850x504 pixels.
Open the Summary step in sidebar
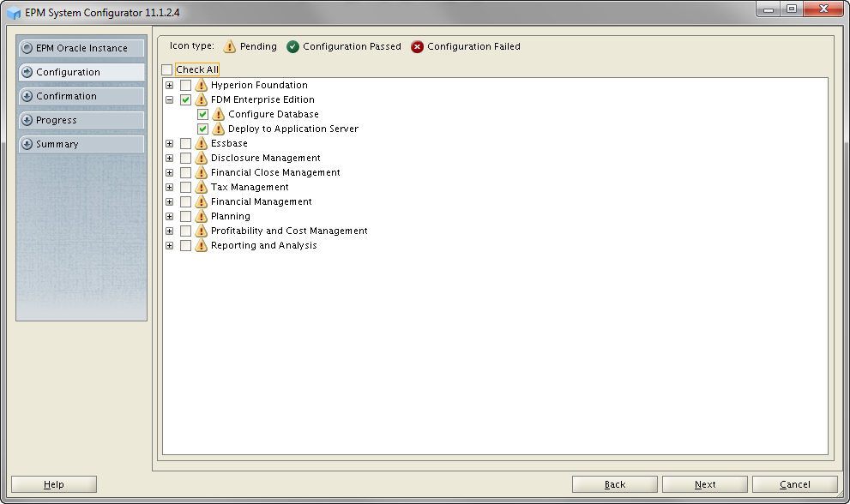(81, 144)
